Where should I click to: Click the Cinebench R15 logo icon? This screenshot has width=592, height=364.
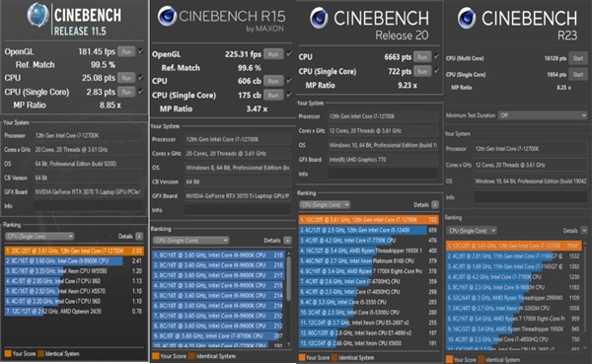[x=167, y=16]
